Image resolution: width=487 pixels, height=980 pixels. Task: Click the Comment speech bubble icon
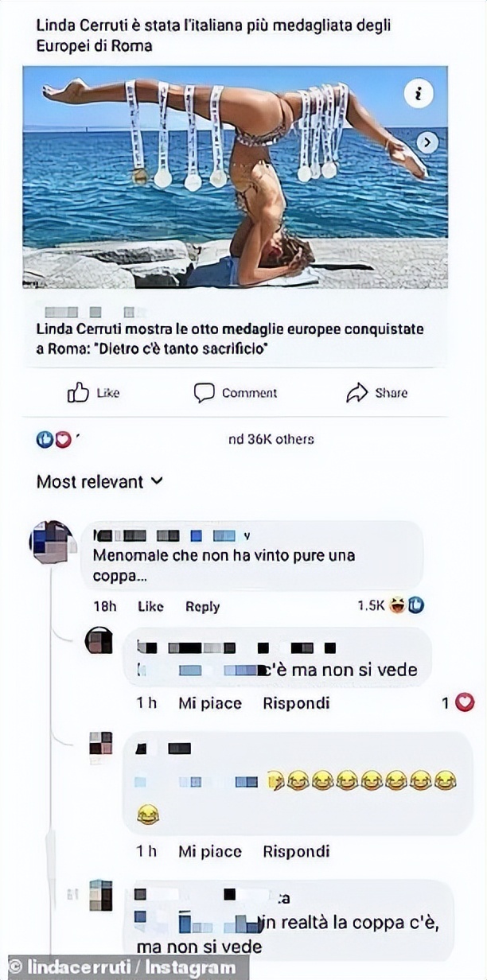[205, 392]
